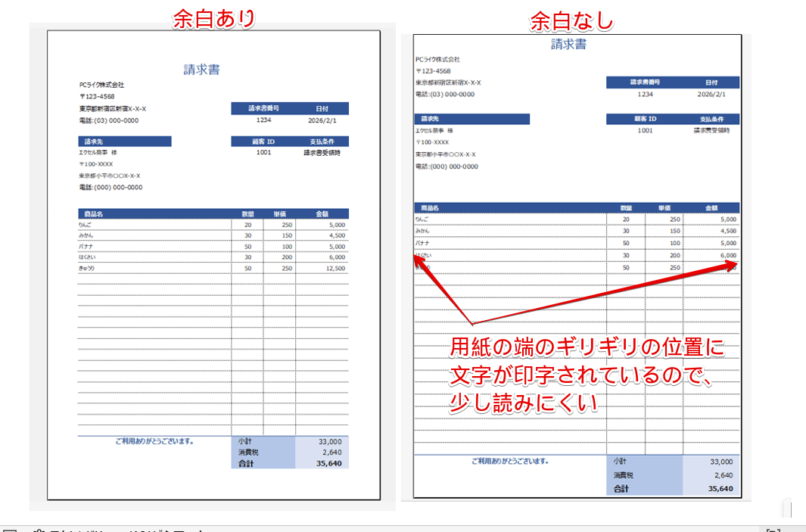Image resolution: width=806 pixels, height=532 pixels.
Task: Click the バナナ row amount 5,000 on the right invoice
Action: pyautogui.click(x=730, y=242)
